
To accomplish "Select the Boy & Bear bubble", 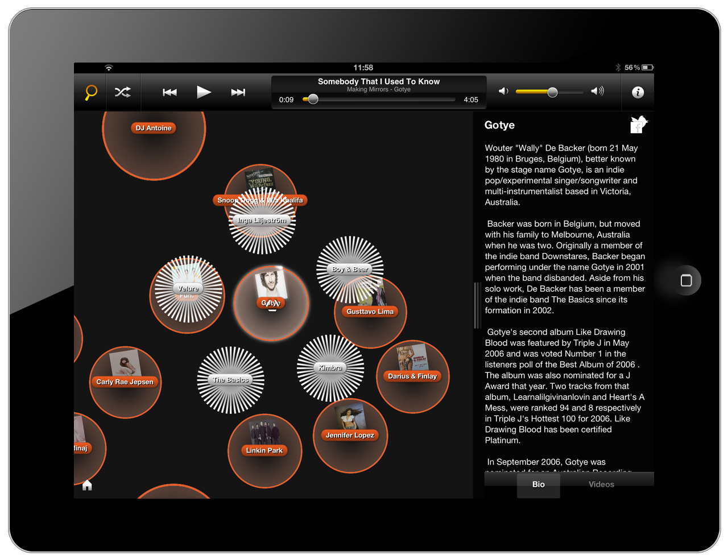I will click(350, 269).
